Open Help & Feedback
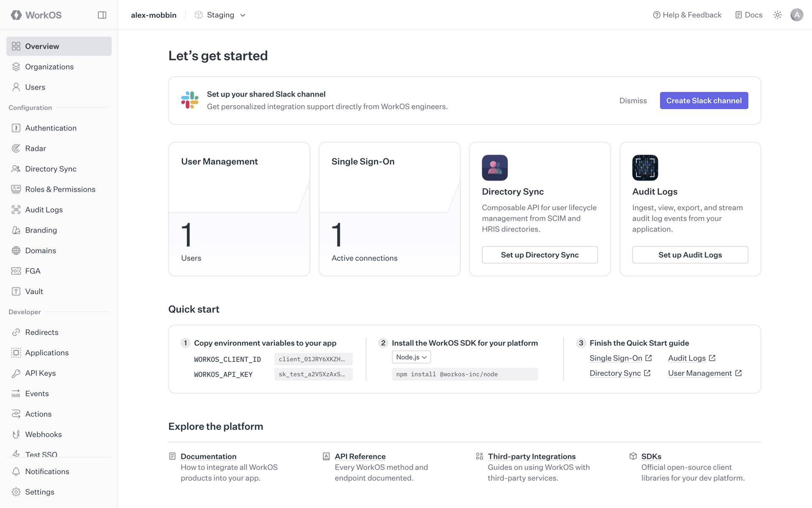Viewport: 812px width, 508px height. 687,15
